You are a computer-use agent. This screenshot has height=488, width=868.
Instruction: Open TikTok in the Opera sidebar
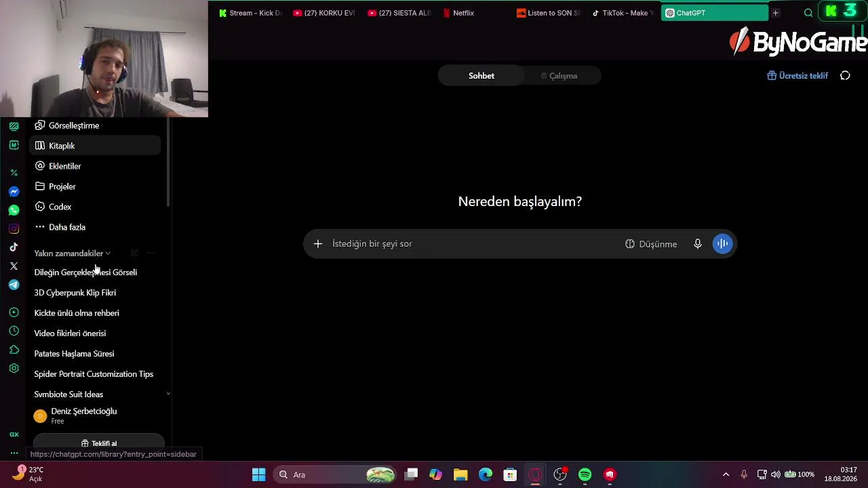point(14,247)
